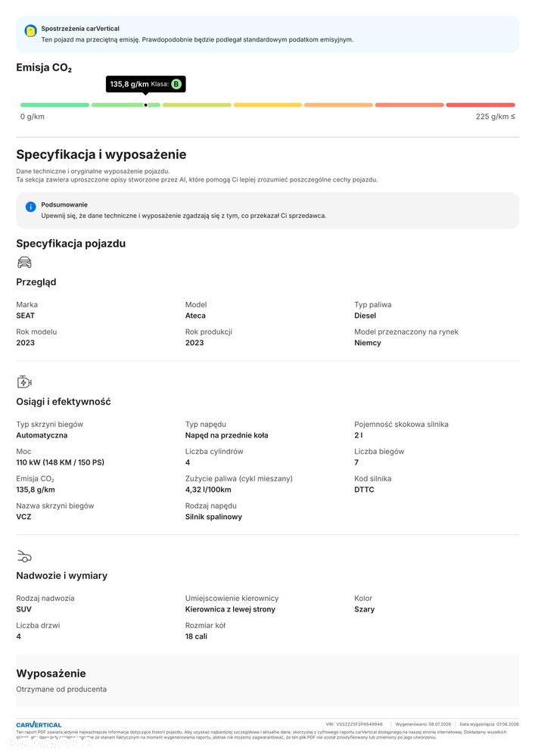The image size is (535, 756).
Task: Click the VIN number in footer
Action: click(359, 724)
